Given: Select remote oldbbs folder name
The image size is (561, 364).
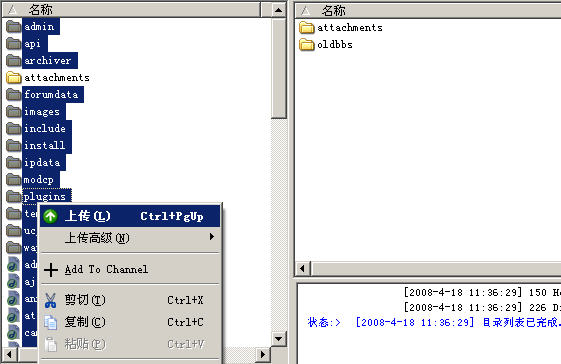Looking at the screenshot, I should point(335,44).
